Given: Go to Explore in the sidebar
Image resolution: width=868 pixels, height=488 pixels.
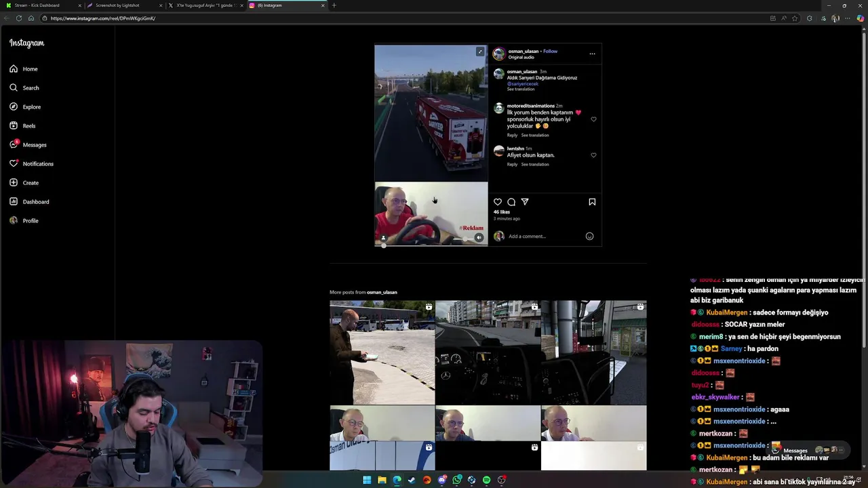Looking at the screenshot, I should point(25,107).
